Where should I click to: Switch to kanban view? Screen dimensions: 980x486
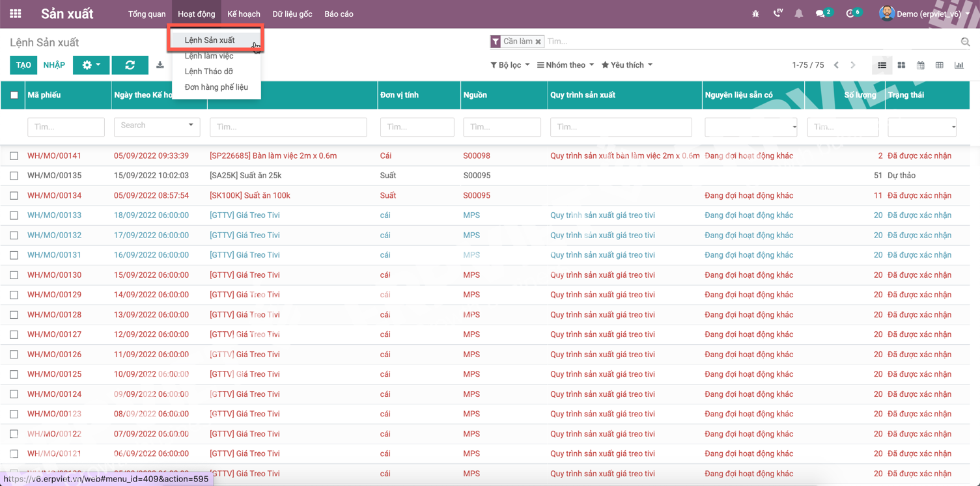901,64
